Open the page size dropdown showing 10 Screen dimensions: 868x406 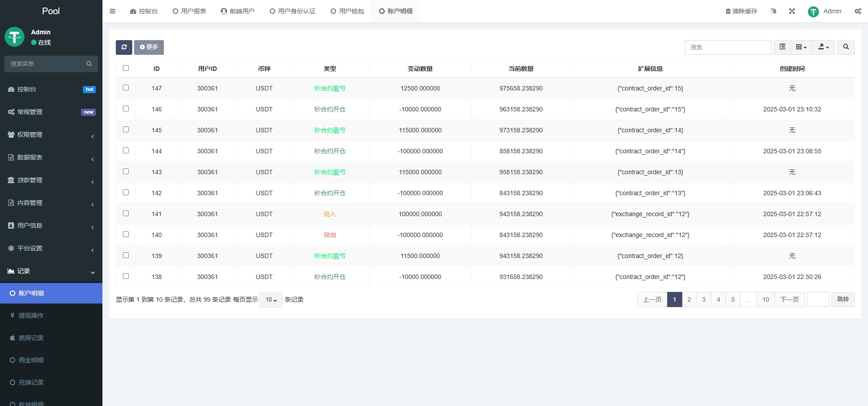pos(271,300)
